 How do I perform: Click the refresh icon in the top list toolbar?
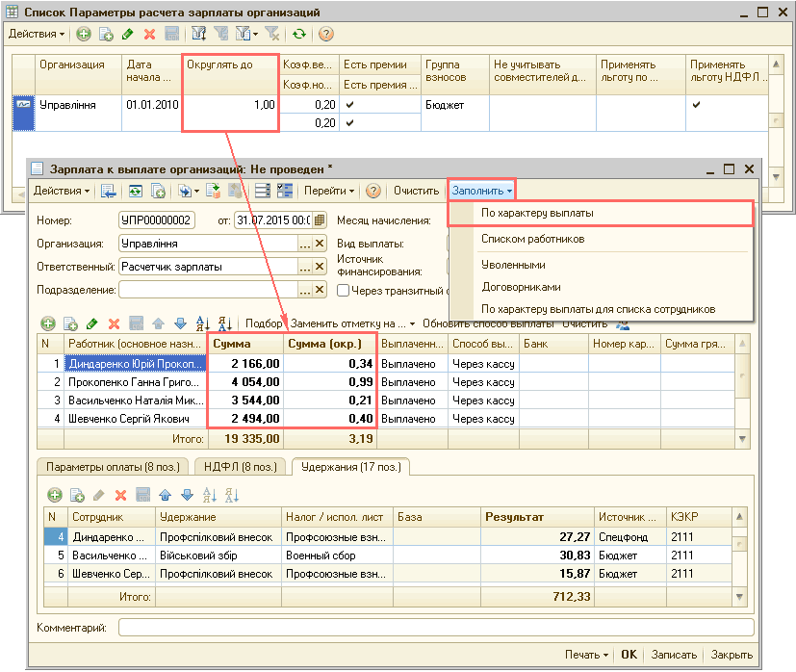(300, 34)
